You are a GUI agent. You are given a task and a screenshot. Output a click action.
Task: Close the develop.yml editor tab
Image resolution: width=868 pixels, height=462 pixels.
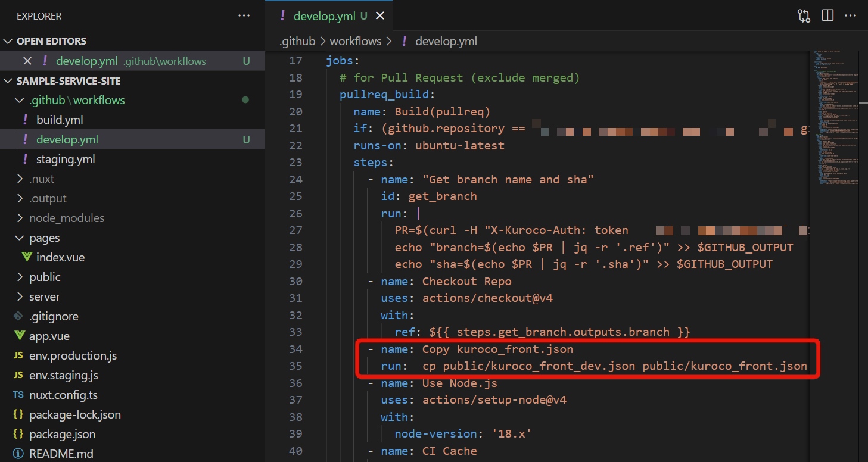pyautogui.click(x=380, y=16)
